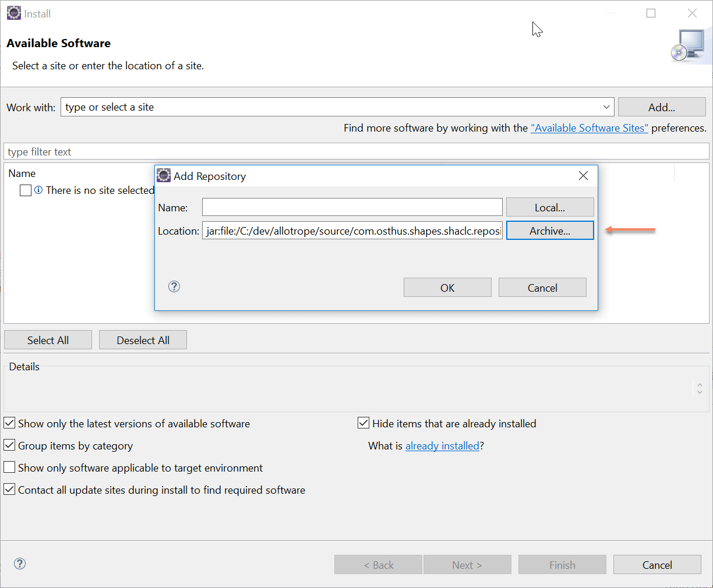This screenshot has width=713, height=588.
Task: Click the Eclipse icon on Add Repository title bar
Action: point(164,175)
